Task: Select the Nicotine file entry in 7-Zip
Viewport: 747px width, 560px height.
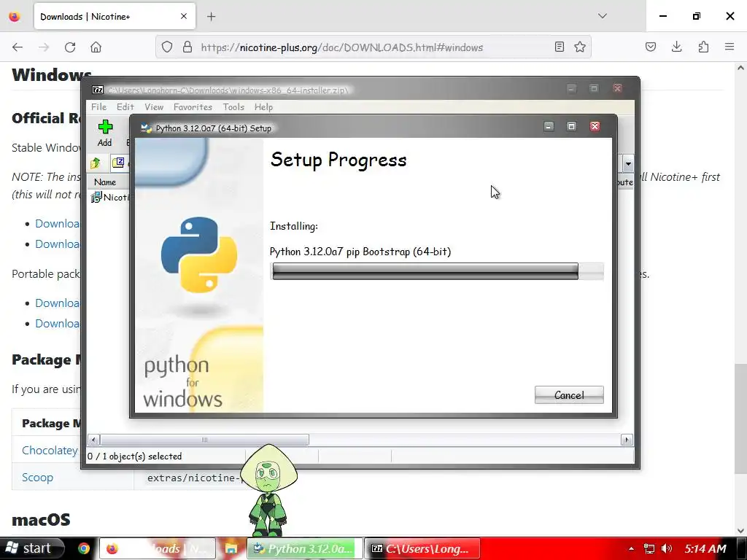Action: point(109,197)
